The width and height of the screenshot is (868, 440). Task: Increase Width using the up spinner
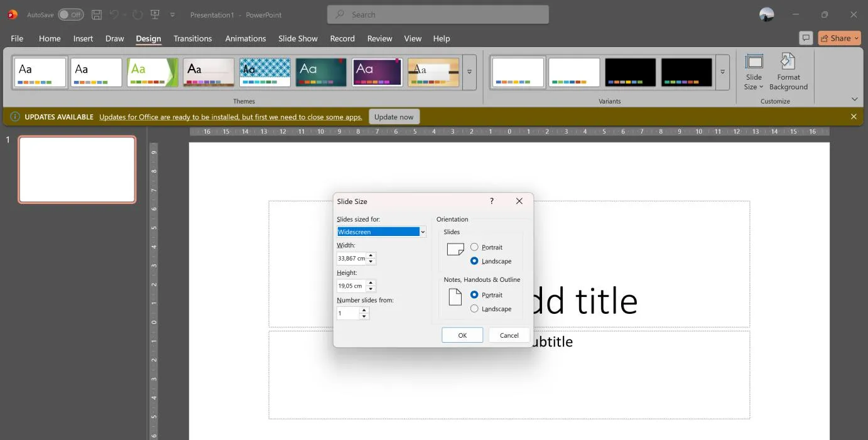(x=371, y=255)
